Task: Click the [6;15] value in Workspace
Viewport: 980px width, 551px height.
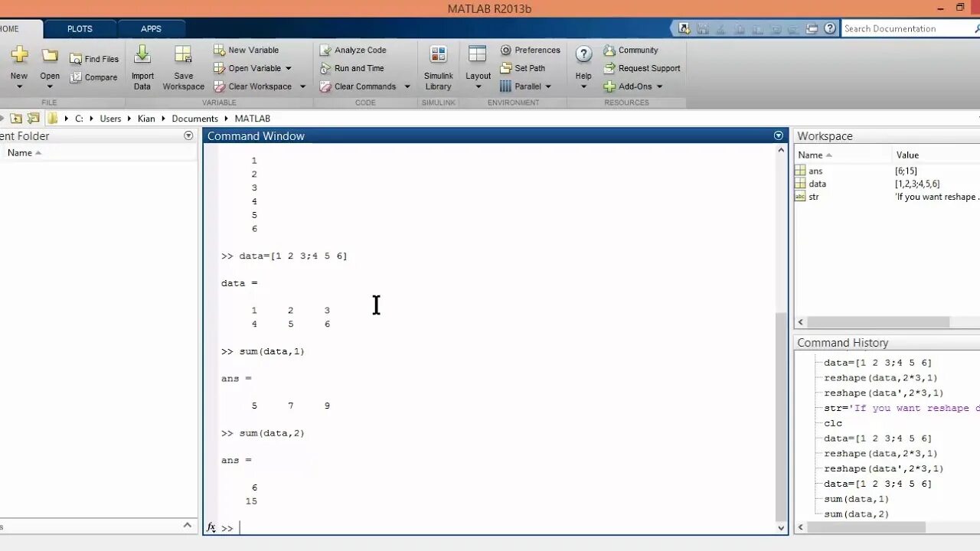Action: (906, 171)
